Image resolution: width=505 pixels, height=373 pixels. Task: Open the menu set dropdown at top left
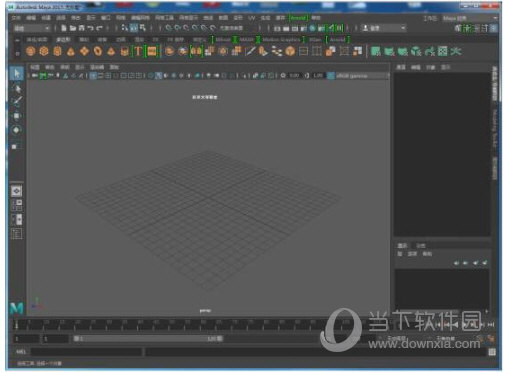click(31, 28)
